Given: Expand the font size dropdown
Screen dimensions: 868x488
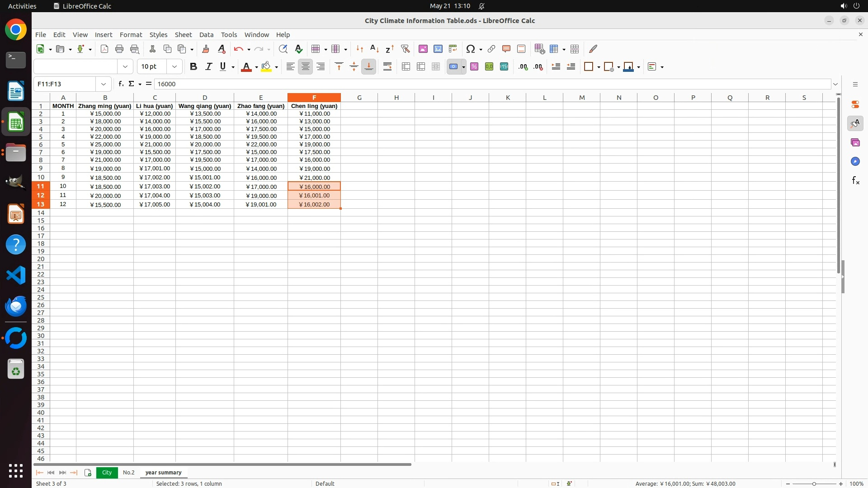Looking at the screenshot, I should [x=175, y=67].
